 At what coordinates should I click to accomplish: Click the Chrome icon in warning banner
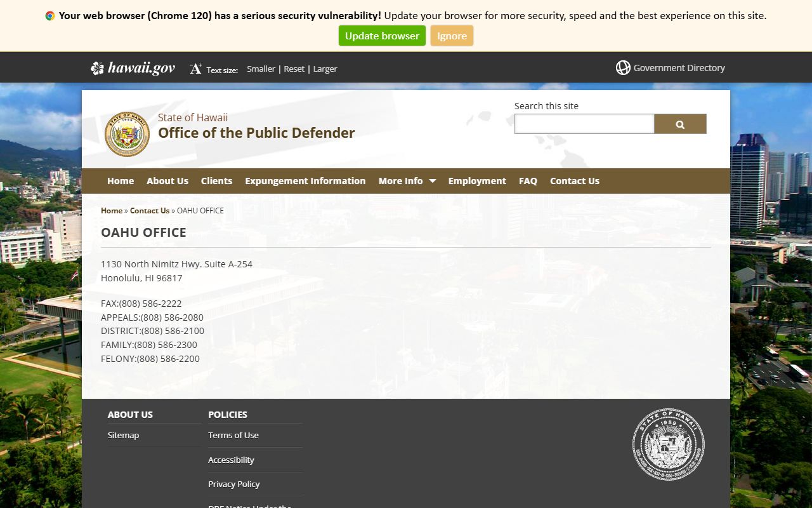tap(50, 16)
